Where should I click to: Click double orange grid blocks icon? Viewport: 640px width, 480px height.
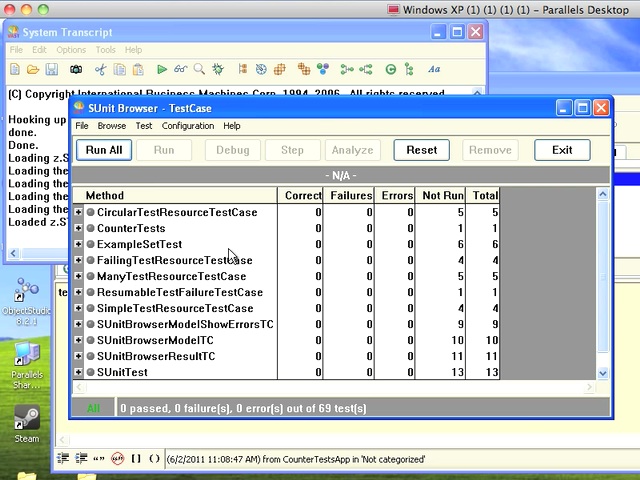[304, 69]
